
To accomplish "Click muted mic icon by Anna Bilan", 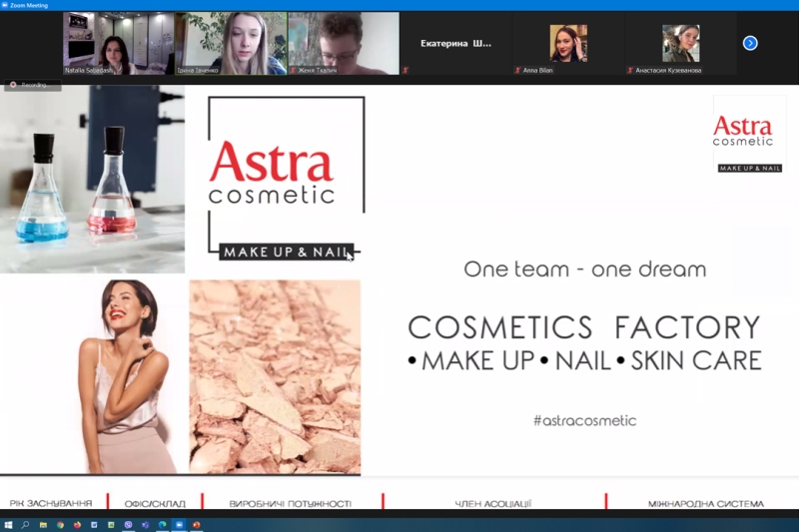I will coord(517,70).
